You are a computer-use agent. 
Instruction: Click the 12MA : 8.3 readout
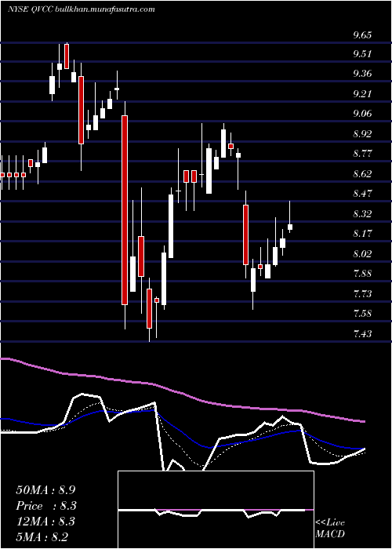click(x=45, y=522)
